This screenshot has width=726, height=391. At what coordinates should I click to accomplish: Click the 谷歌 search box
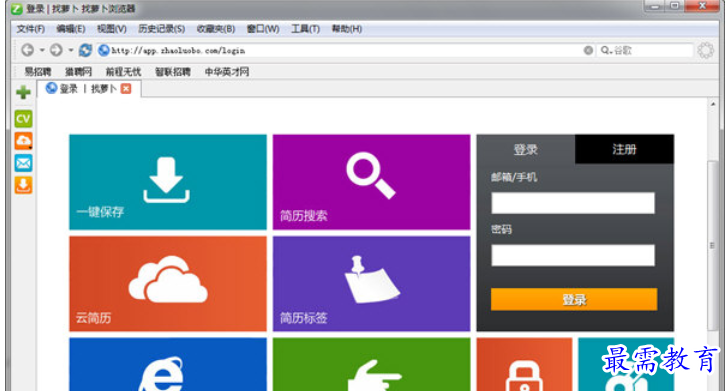point(646,50)
